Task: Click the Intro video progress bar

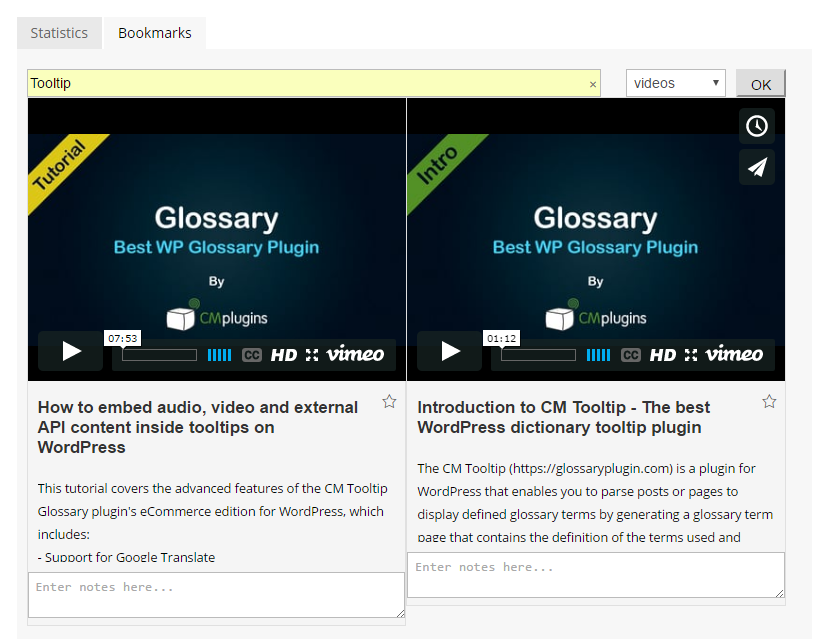Action: click(538, 355)
